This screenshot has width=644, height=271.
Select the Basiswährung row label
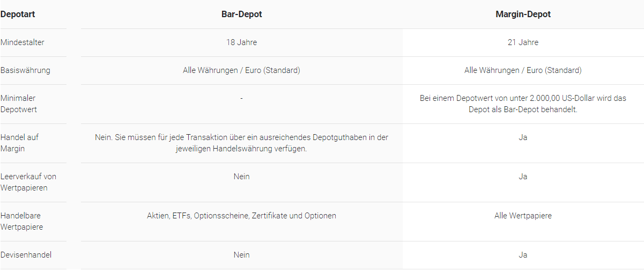coord(25,70)
